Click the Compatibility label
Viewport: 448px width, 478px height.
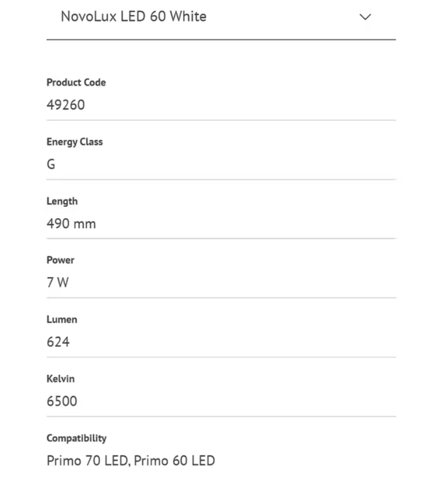click(x=76, y=439)
